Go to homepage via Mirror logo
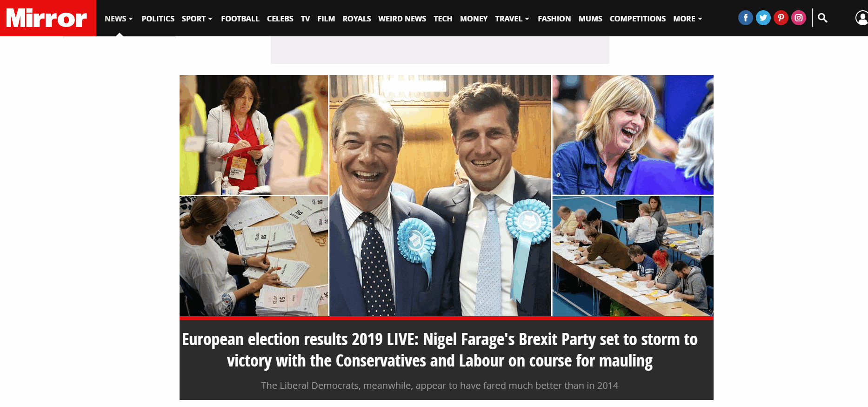 47,18
